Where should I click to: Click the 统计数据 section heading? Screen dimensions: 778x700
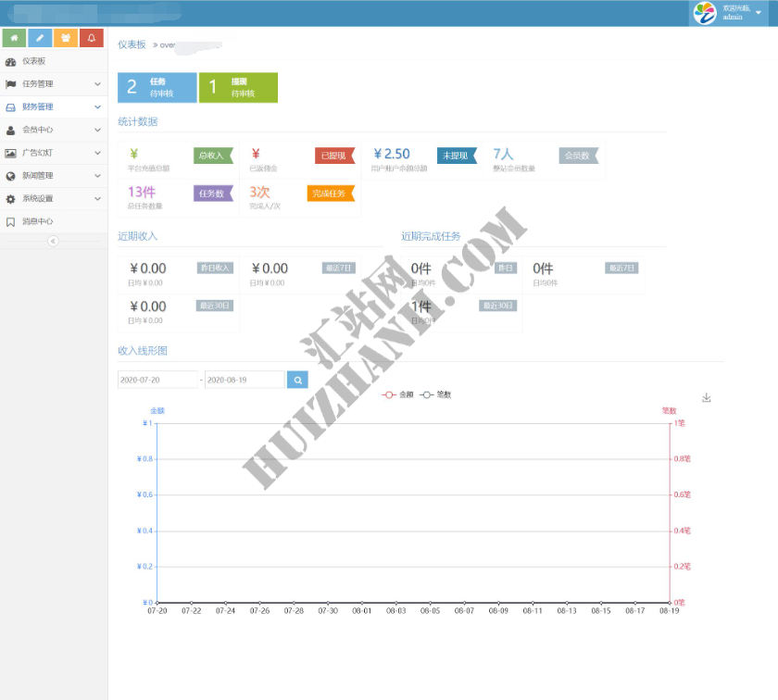coord(137,121)
